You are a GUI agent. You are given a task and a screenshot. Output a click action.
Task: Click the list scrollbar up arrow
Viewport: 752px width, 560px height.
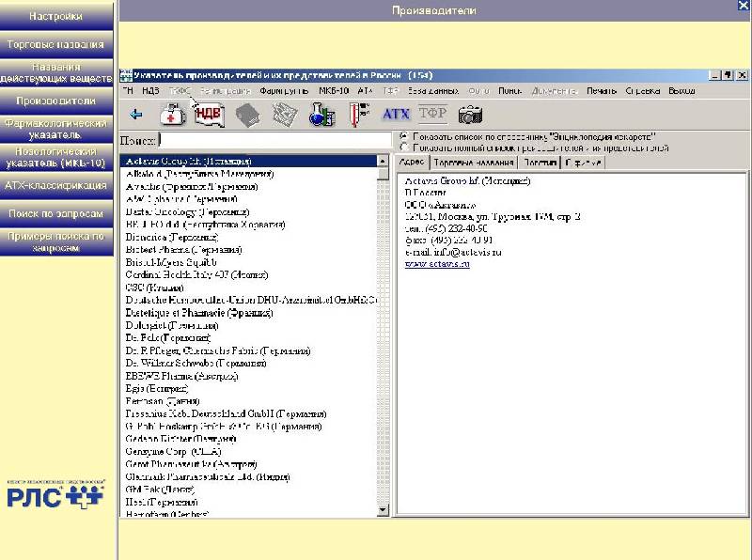(383, 161)
